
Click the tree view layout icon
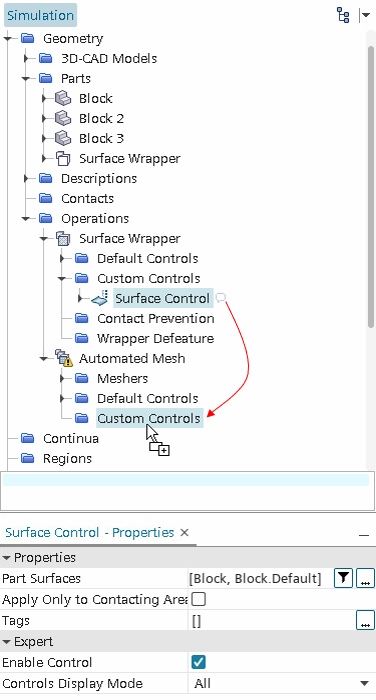point(343,15)
